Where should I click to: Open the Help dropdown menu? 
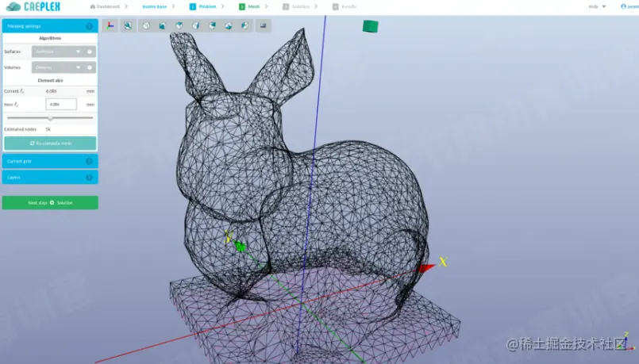pos(597,6)
